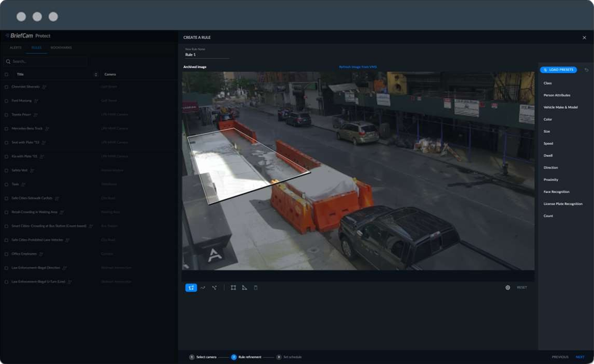The width and height of the screenshot is (594, 364).
Task: Click the rectangle shape tool icon
Action: click(x=233, y=288)
